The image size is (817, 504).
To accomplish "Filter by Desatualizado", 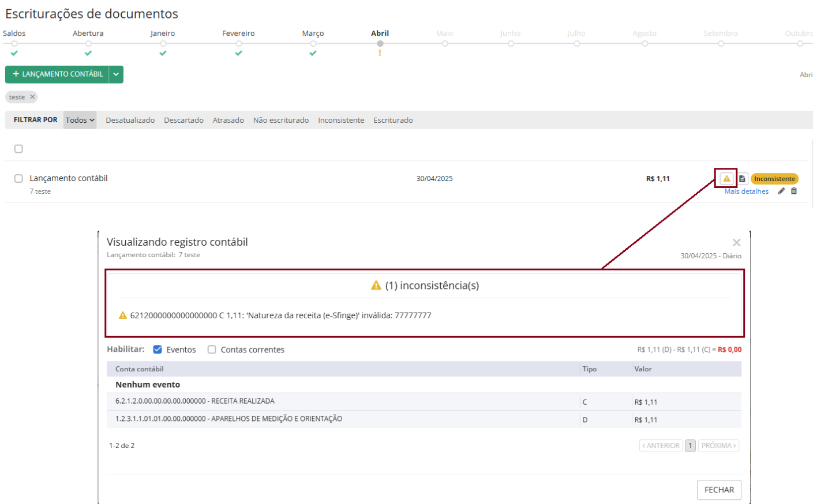I will (x=130, y=120).
